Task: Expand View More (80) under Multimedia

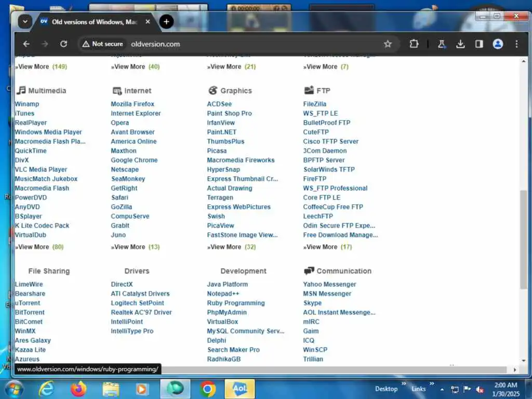Action: click(39, 247)
